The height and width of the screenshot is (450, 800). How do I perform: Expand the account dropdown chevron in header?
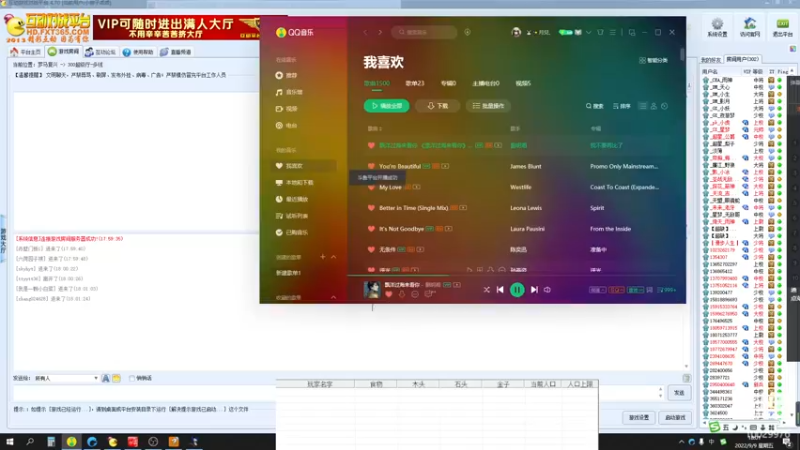coord(588,32)
